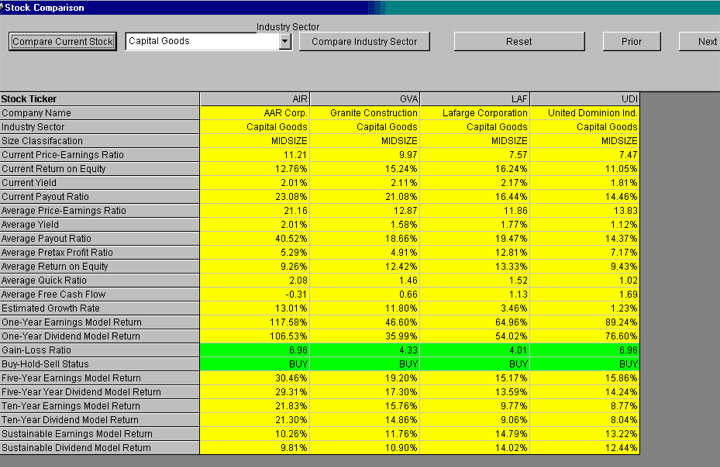
Task: Click the 15.24% return on equity cell
Action: [365, 169]
